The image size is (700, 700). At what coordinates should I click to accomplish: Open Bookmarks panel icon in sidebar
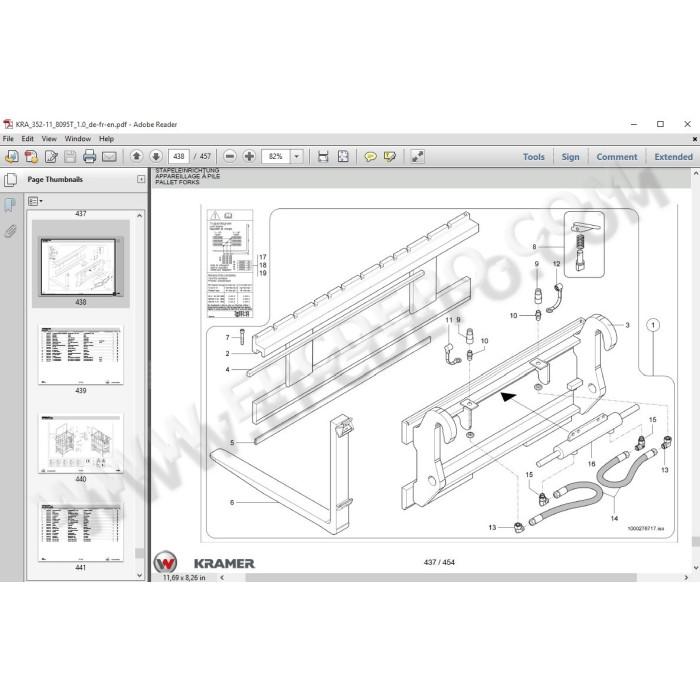[x=10, y=205]
